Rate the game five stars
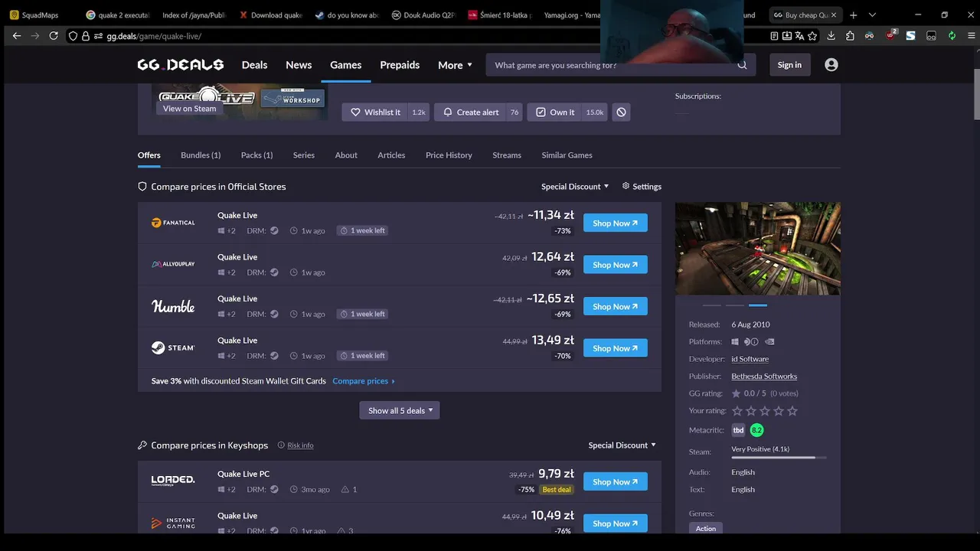 tap(792, 411)
